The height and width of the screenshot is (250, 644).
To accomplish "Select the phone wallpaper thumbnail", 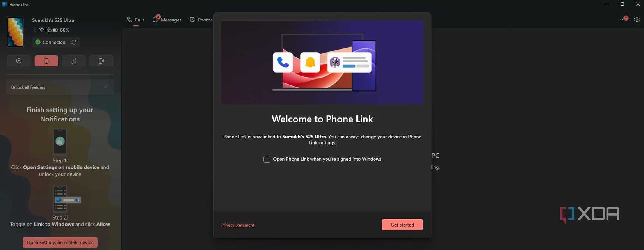I will tap(16, 32).
